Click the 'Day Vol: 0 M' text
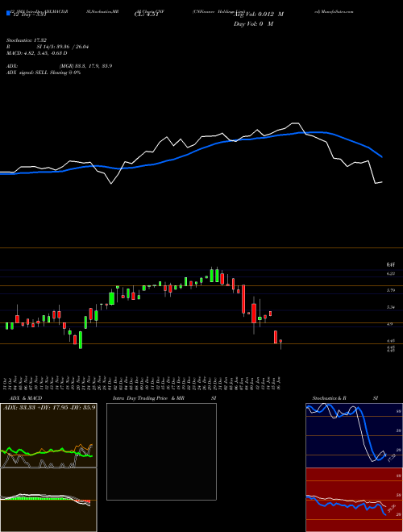The width and height of the screenshot is (403, 532). 253,23
